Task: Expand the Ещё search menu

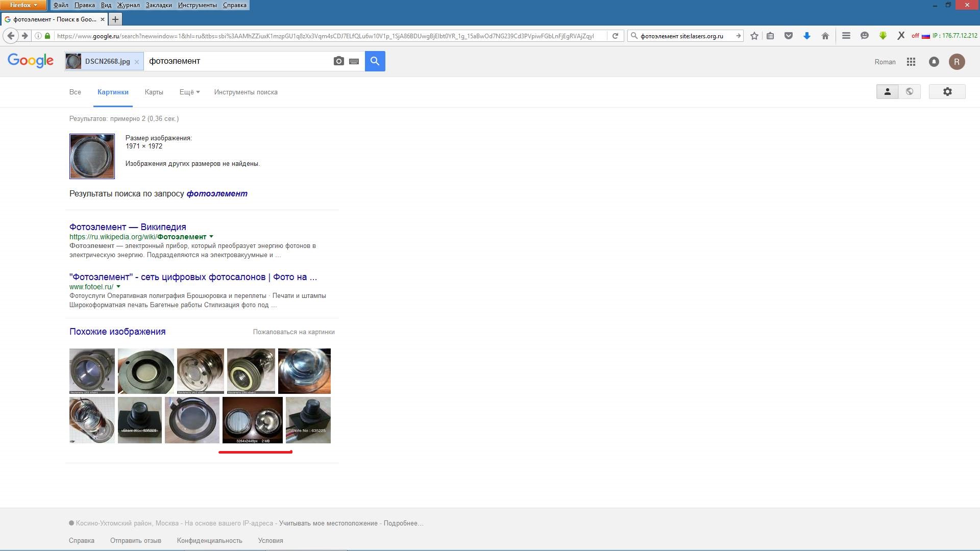Action: (189, 92)
